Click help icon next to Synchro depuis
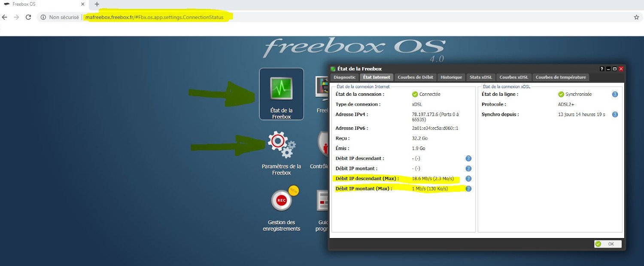This screenshot has width=644, height=266. 615,114
